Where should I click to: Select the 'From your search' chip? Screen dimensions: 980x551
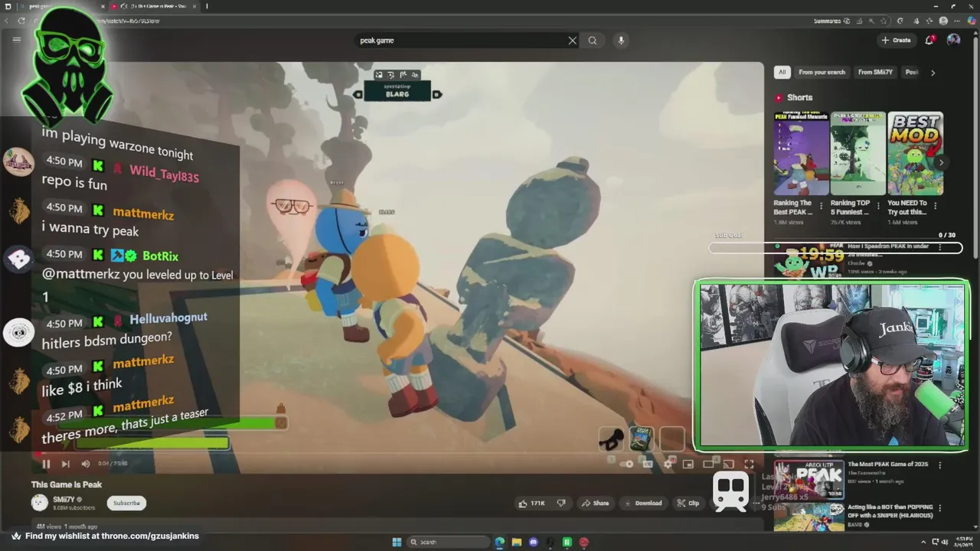tap(822, 72)
